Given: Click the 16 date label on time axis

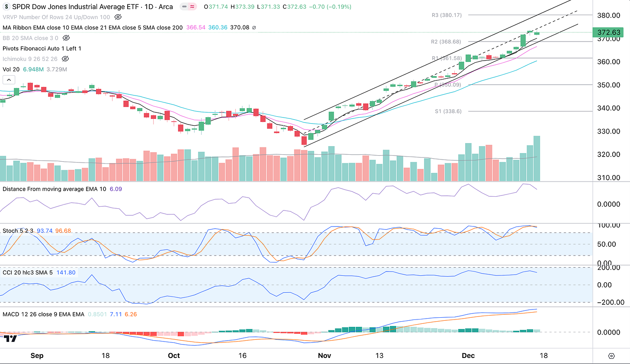Looking at the screenshot, I should 242,356.
